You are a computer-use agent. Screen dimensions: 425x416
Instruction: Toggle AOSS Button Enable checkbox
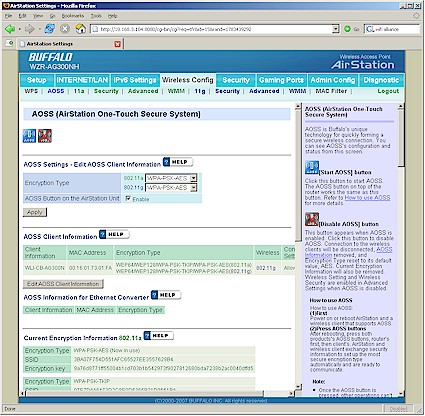128,198
